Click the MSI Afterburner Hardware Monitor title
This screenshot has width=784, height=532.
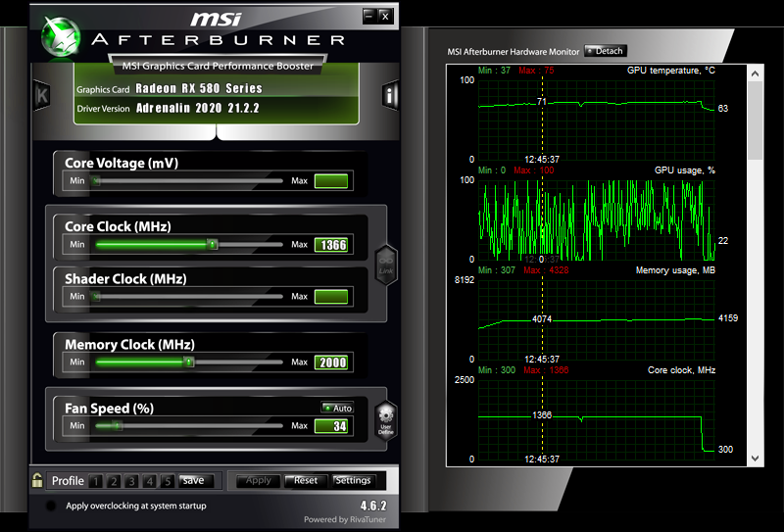pyautogui.click(x=513, y=52)
